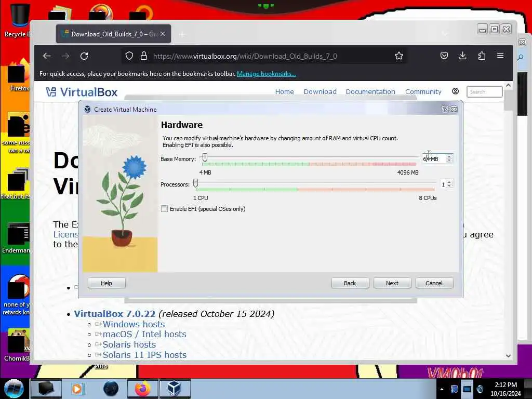Click the monitor icon in system tray
The height and width of the screenshot is (399, 532).
point(467,389)
